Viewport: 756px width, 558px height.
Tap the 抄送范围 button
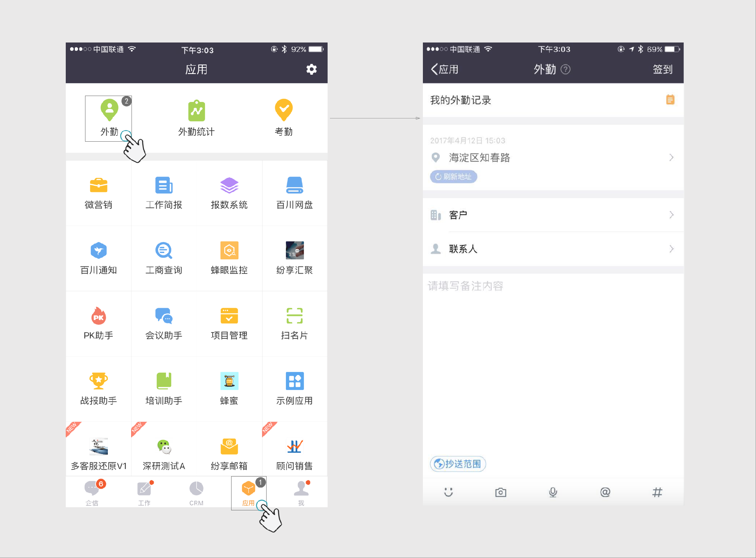click(x=458, y=464)
